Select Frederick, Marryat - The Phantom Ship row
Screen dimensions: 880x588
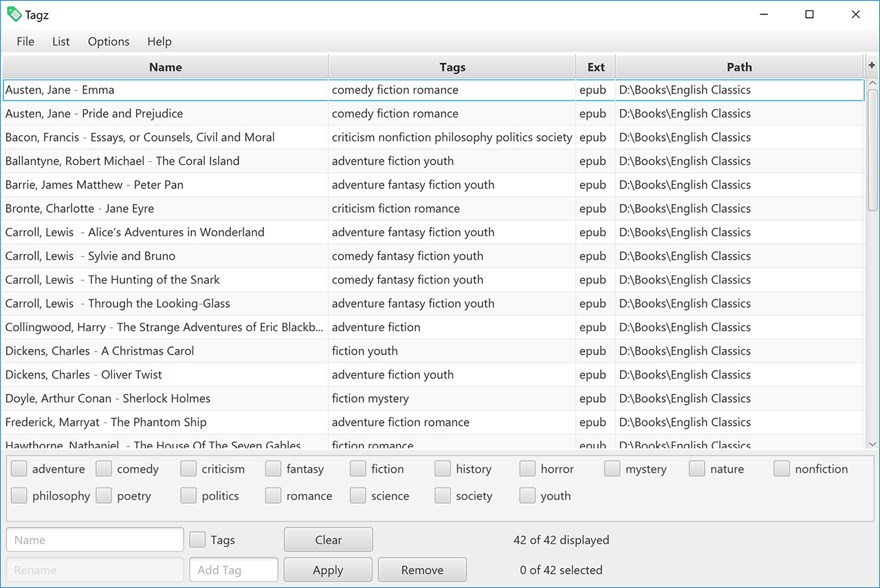click(x=433, y=422)
